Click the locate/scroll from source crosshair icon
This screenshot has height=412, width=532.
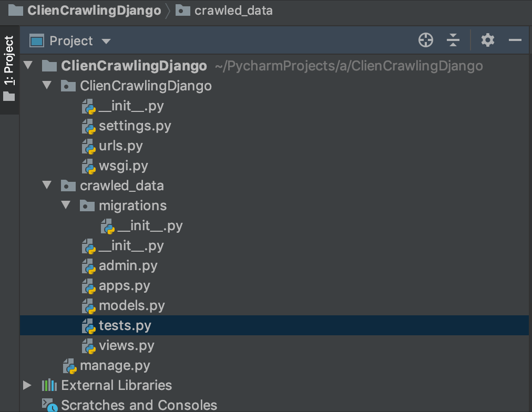click(x=425, y=40)
